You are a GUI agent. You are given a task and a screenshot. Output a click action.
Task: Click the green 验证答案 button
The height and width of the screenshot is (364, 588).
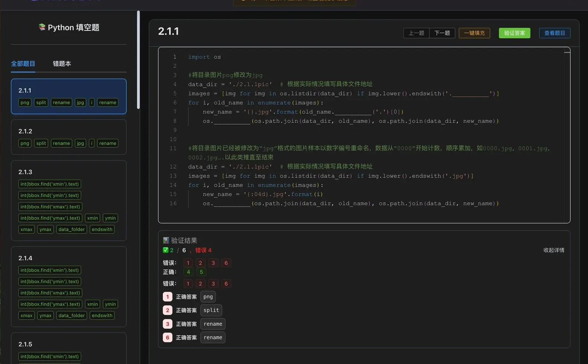click(514, 33)
